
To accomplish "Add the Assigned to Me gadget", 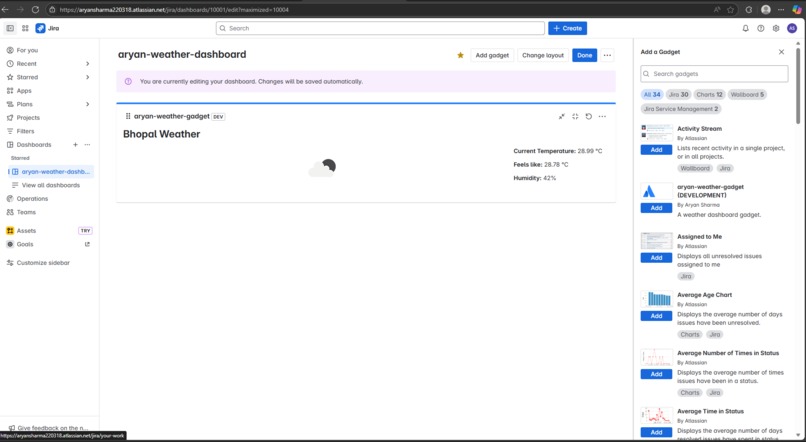I will [x=656, y=257].
